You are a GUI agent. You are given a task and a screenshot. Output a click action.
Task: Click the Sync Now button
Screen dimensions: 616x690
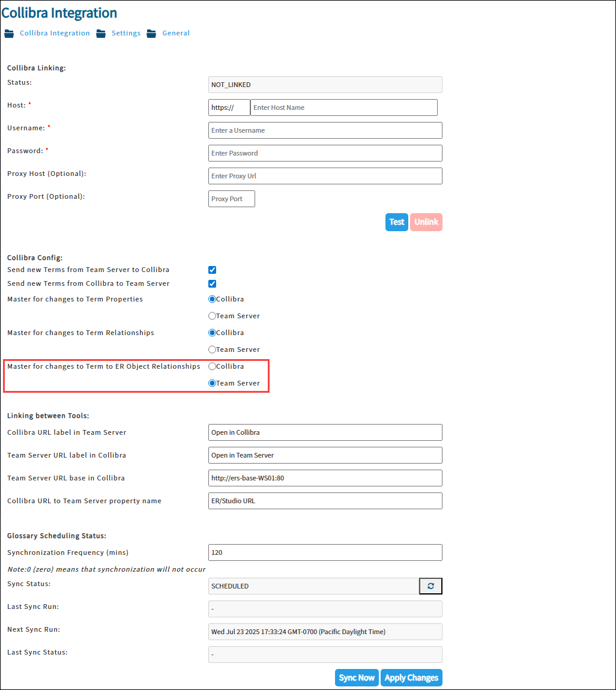pyautogui.click(x=357, y=677)
